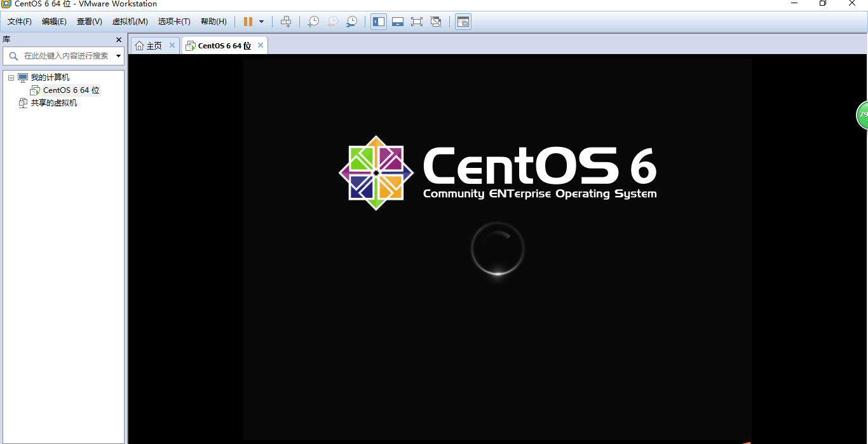The image size is (868, 444).
Task: Revert to the previous snapshot
Action: 332,22
